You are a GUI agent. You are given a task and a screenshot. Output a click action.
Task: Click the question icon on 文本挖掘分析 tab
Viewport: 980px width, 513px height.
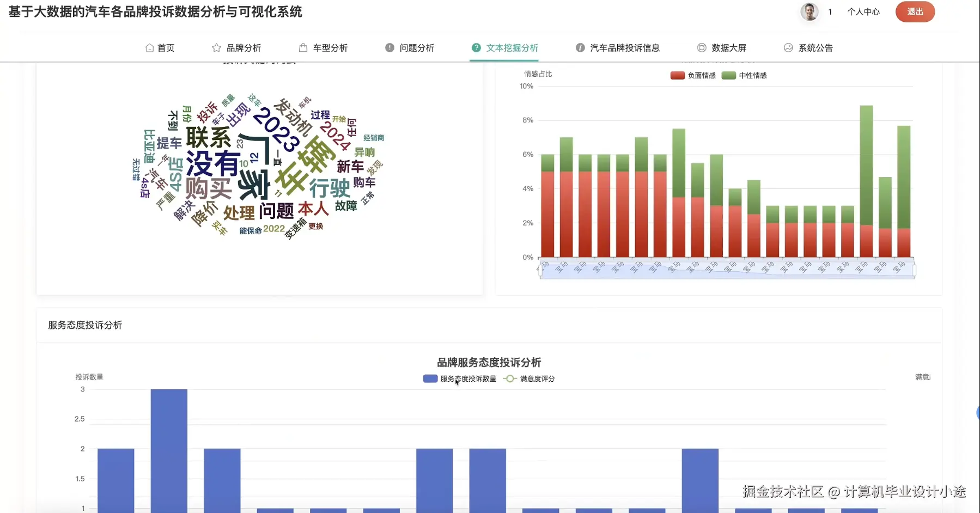pos(476,47)
